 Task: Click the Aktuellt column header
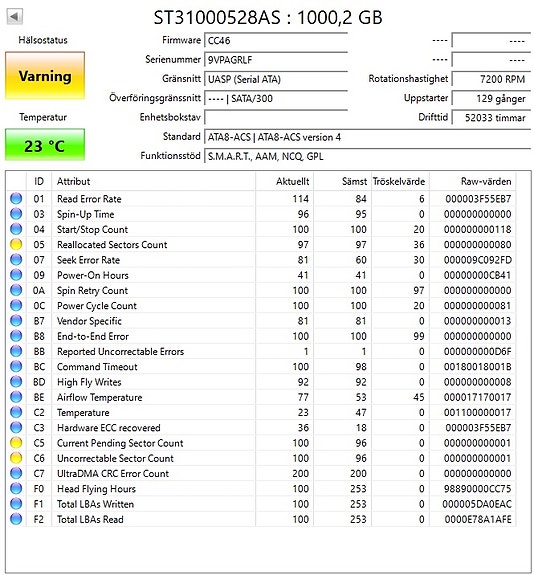point(285,181)
